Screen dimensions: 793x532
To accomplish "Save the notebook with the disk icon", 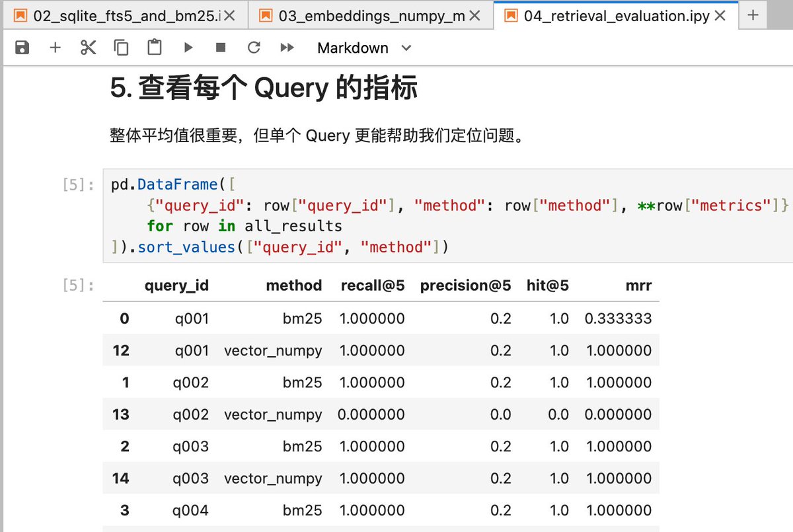I will [x=22, y=48].
